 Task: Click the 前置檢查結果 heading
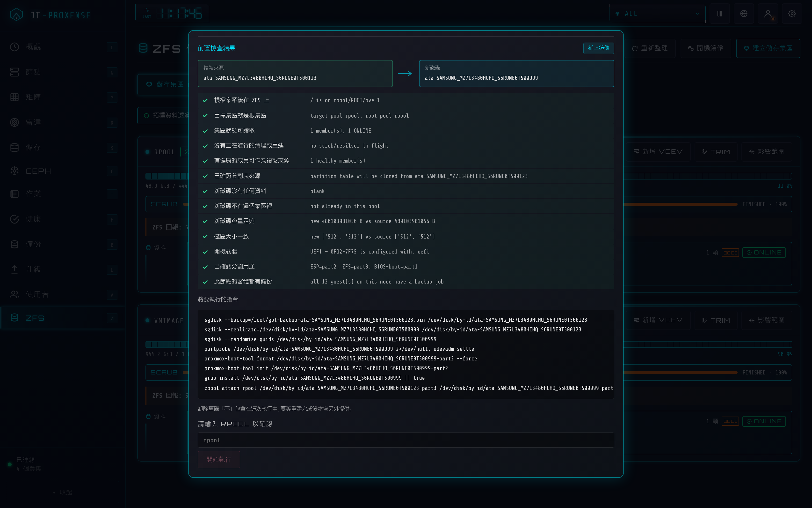coord(217,48)
